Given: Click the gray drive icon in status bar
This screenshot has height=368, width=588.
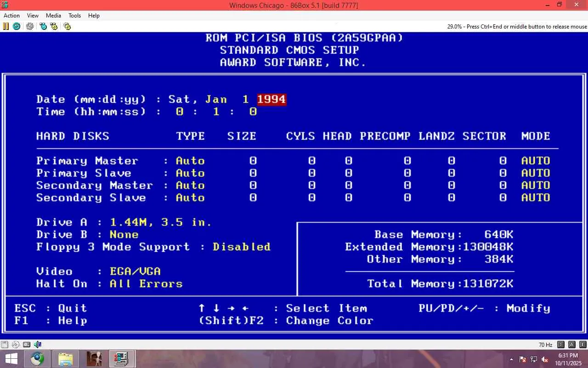Looking at the screenshot, I should (x=27, y=345).
